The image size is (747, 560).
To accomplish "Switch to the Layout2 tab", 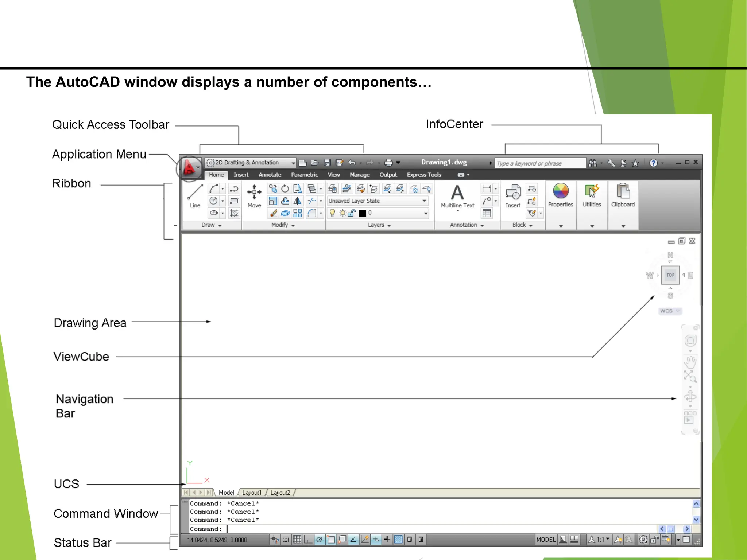I will click(x=280, y=493).
